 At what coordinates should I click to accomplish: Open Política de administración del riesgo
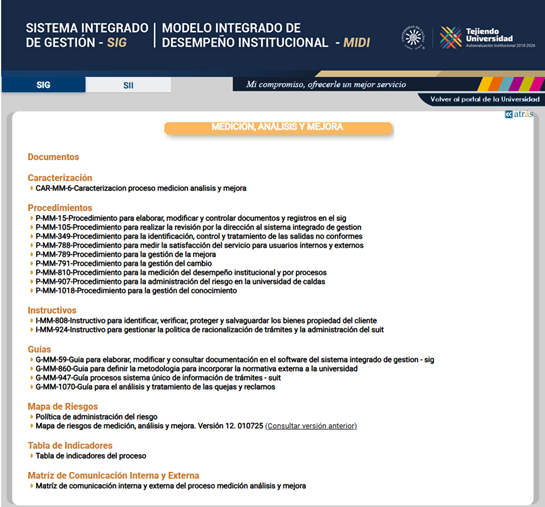pos(97,417)
